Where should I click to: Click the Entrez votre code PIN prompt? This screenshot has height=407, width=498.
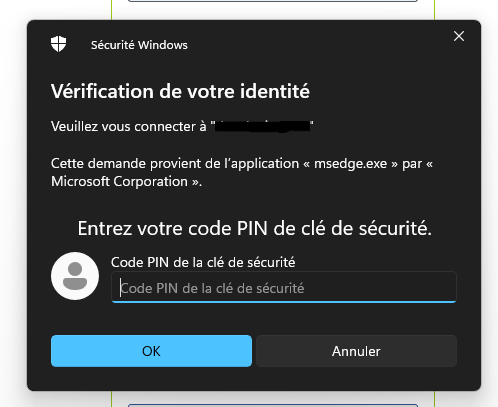255,228
